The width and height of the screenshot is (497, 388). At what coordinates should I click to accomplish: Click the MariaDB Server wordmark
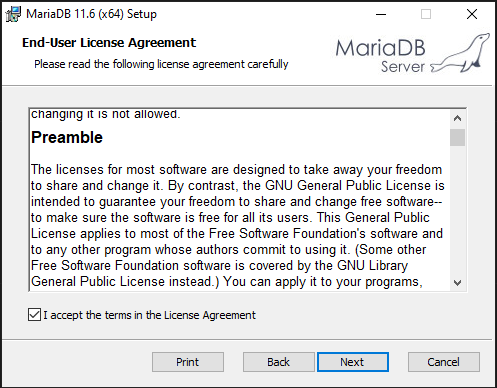381,56
